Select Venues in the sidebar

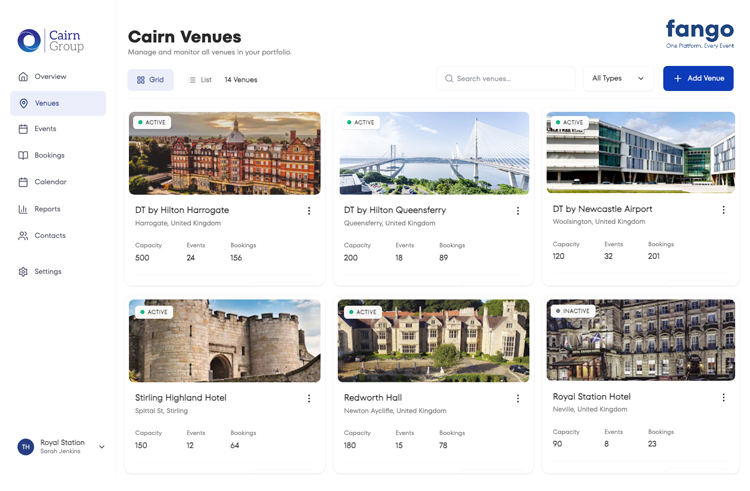click(58, 103)
